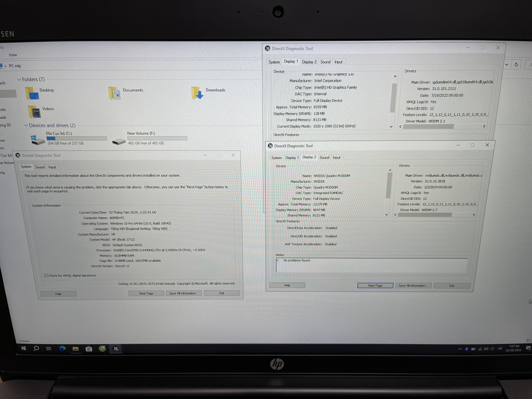Click Exit in the left DxDiag window

click(222, 293)
